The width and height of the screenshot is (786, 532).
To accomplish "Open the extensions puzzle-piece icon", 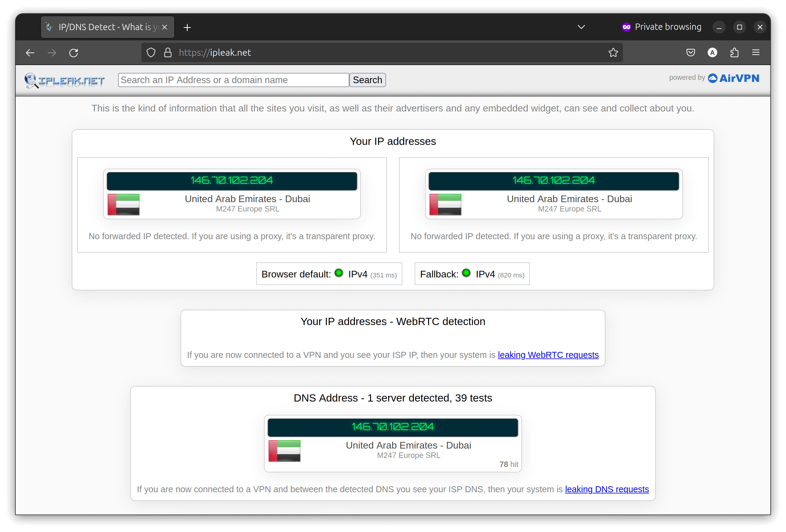I will pos(734,52).
